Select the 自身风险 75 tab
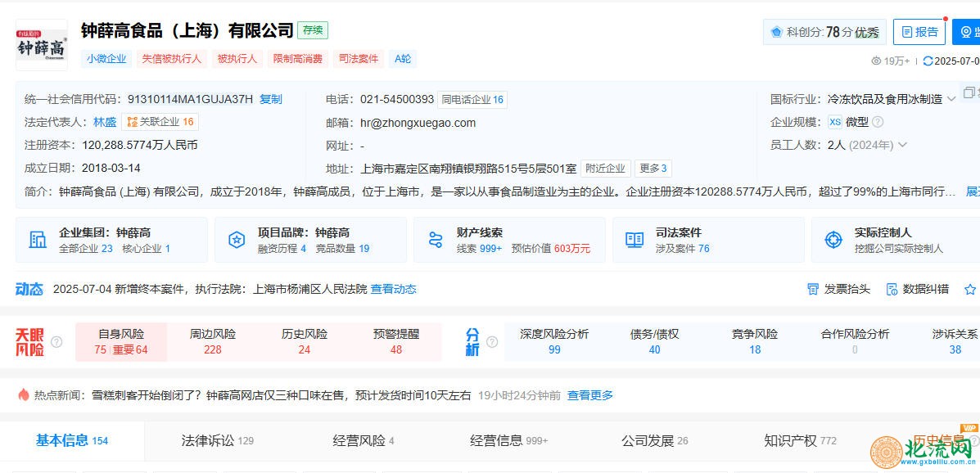 click(x=121, y=342)
